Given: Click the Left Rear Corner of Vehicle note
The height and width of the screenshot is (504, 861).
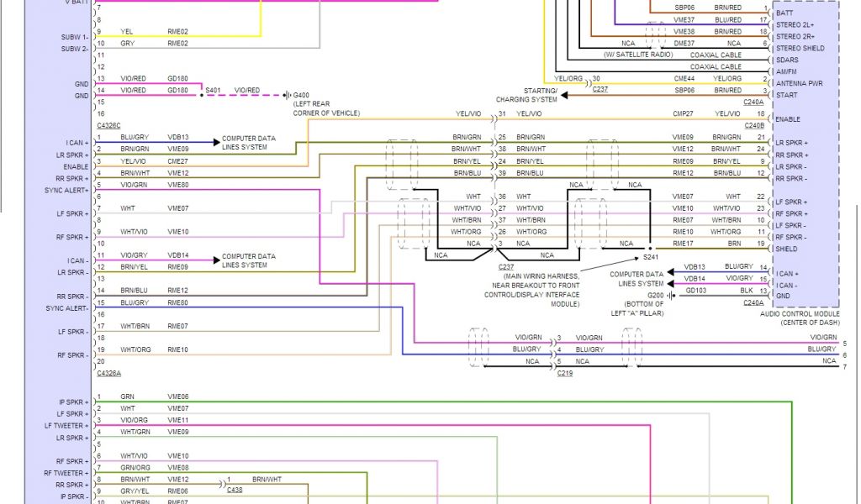Looking at the screenshot, I should click(x=326, y=108).
